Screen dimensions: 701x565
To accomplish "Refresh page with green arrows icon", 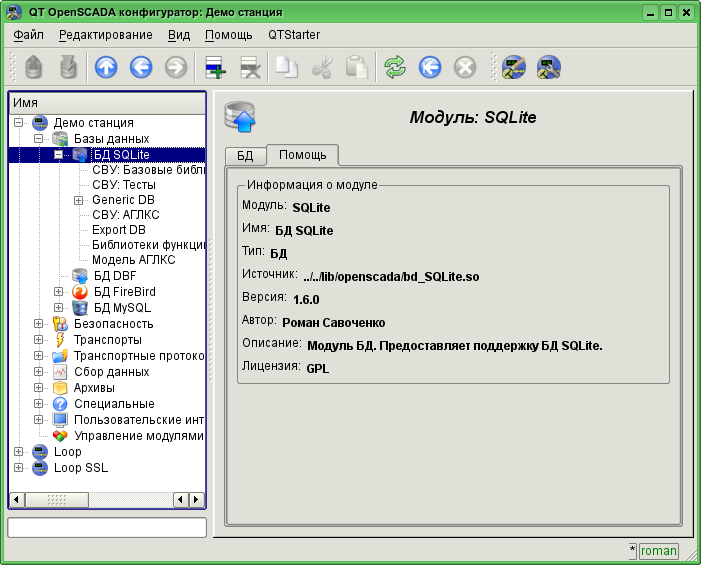I will coord(395,67).
